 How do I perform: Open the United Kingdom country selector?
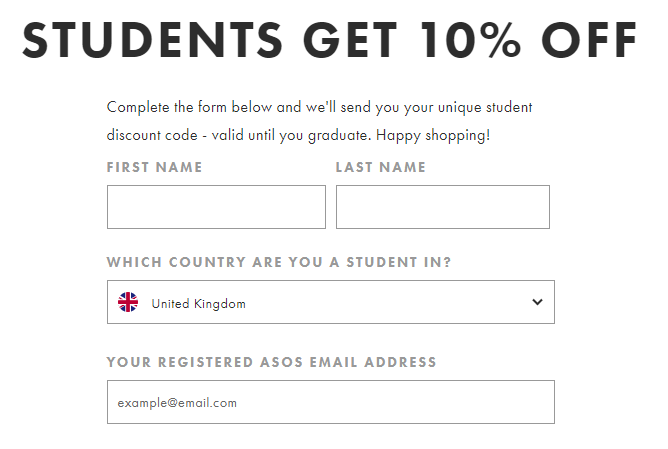pos(331,302)
